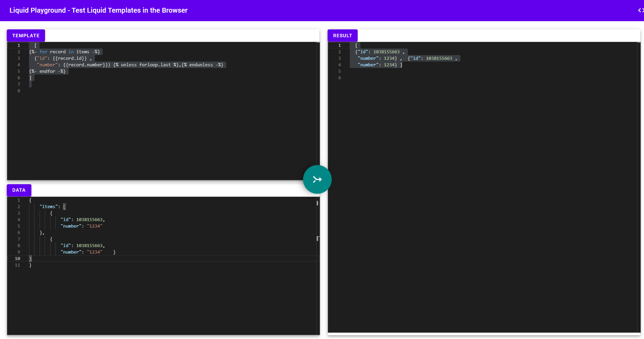Screen dimensions: 644x339
Task: Click the '"id"' entry on Data line 8
Action: pos(83,246)
